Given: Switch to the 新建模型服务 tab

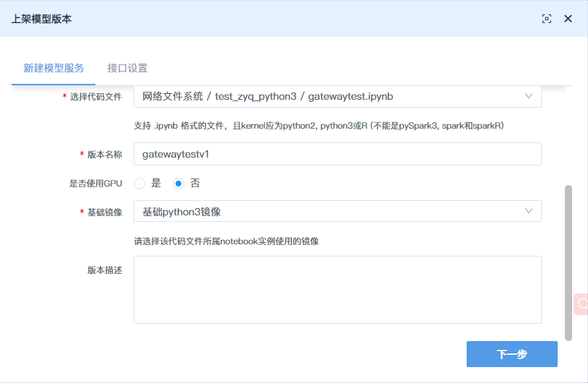Looking at the screenshot, I should click(x=53, y=68).
